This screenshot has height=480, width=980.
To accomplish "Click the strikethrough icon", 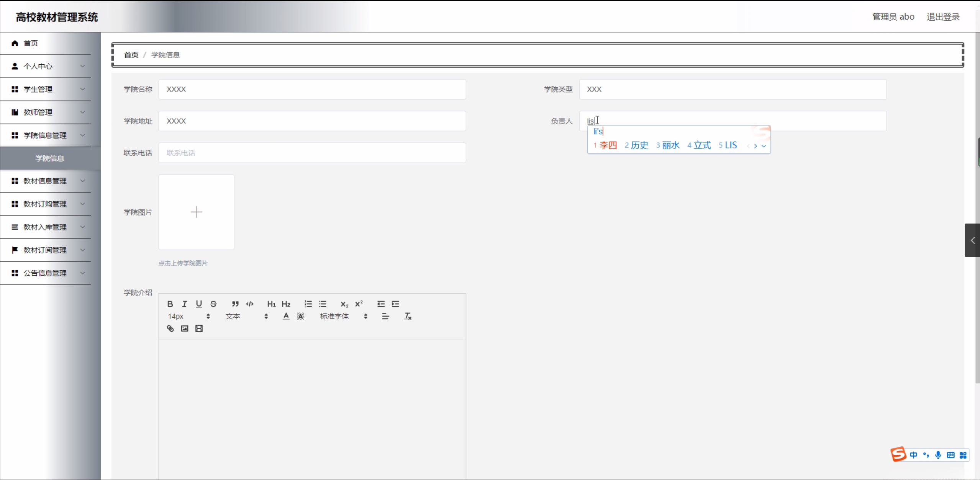I will pos(213,304).
